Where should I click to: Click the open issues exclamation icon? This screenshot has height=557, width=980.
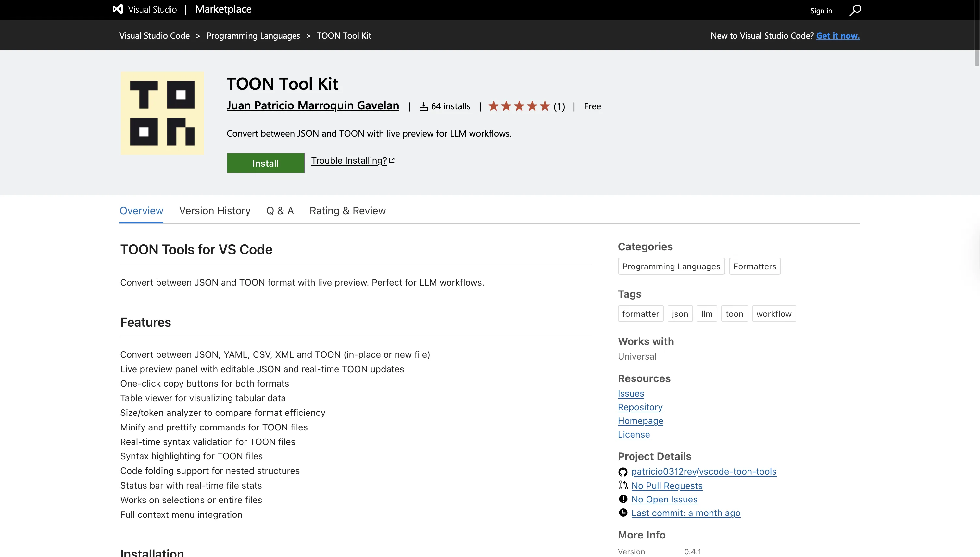tap(623, 499)
